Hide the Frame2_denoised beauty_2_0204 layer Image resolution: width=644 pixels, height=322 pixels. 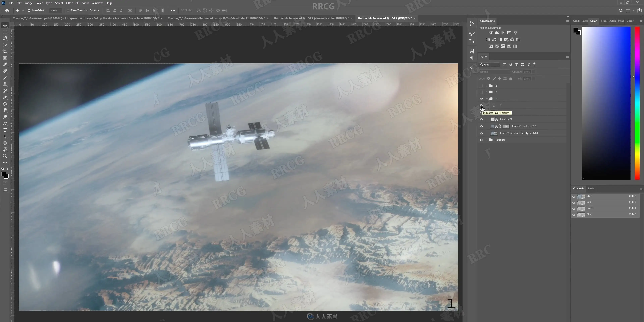tap(481, 133)
